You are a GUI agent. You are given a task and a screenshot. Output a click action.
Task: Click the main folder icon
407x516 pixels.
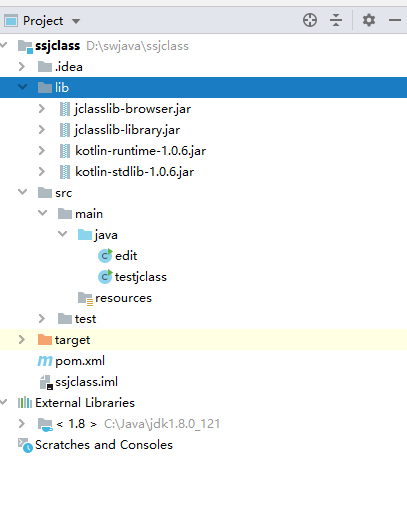(x=65, y=214)
